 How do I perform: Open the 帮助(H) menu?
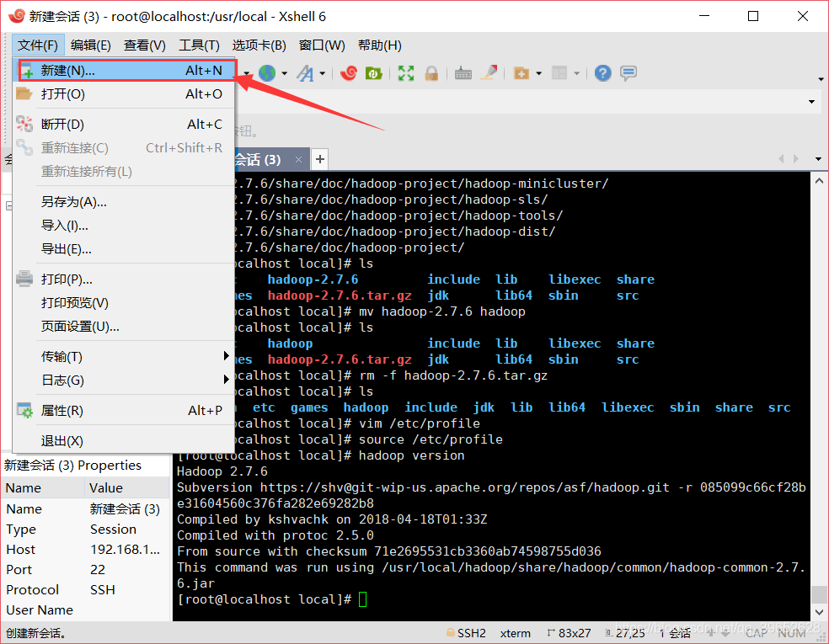pos(380,45)
